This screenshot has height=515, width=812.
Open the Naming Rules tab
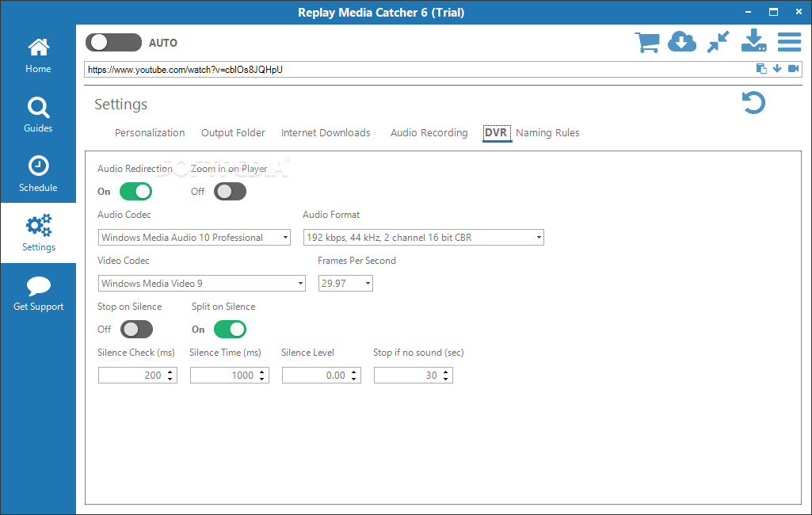547,133
